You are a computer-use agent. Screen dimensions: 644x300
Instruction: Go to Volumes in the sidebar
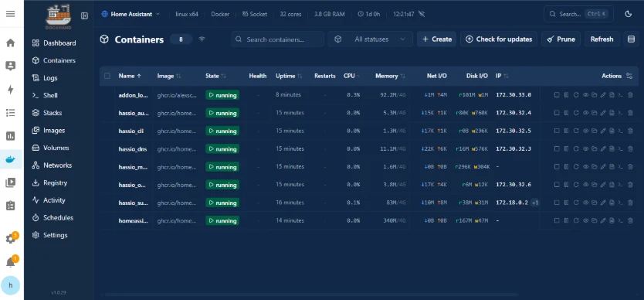(x=56, y=148)
